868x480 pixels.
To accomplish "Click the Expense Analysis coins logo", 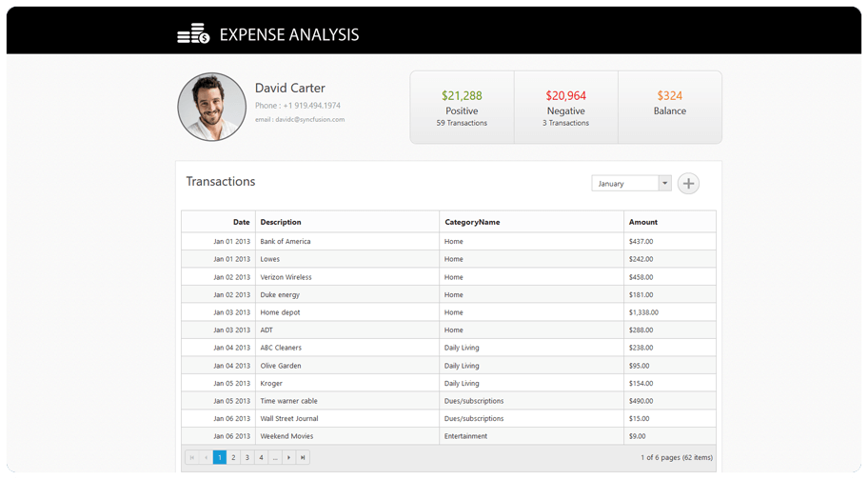I will tap(193, 34).
